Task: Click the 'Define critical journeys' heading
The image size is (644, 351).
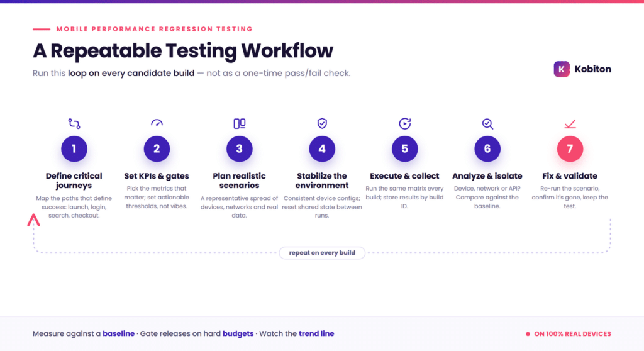Action: click(74, 181)
